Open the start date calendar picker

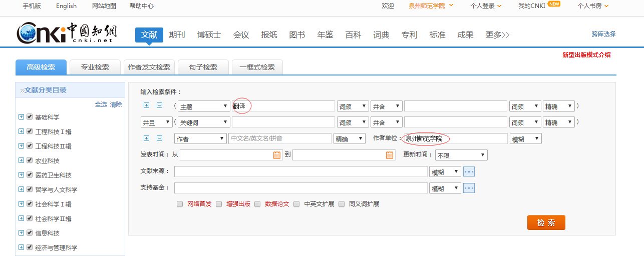click(277, 155)
